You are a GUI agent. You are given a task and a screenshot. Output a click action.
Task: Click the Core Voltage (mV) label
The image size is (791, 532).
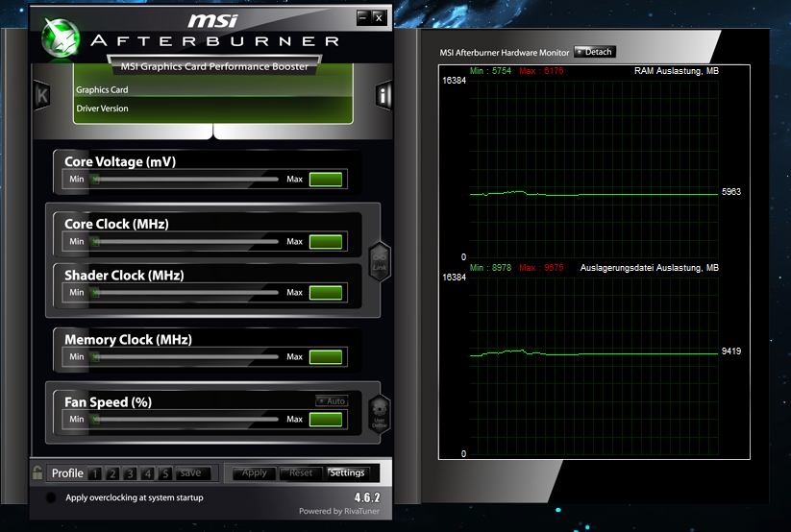click(120, 162)
